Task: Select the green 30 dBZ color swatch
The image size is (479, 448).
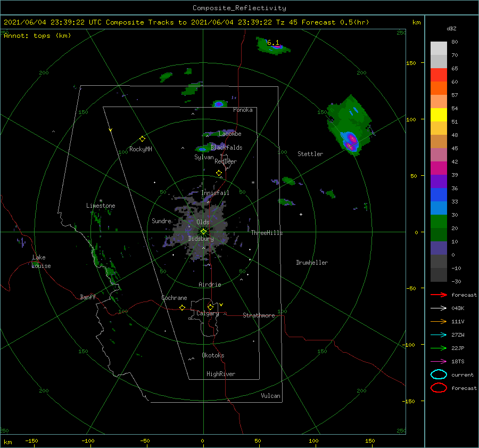Action: click(439, 221)
